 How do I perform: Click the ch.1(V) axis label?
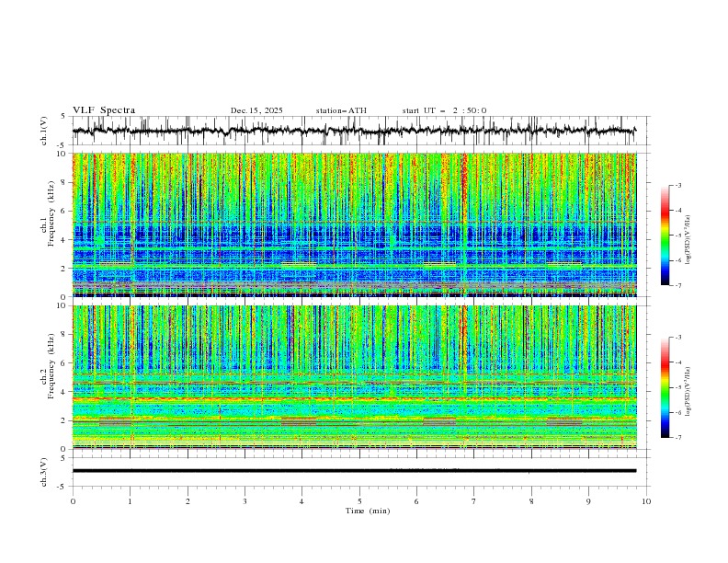tap(45, 132)
